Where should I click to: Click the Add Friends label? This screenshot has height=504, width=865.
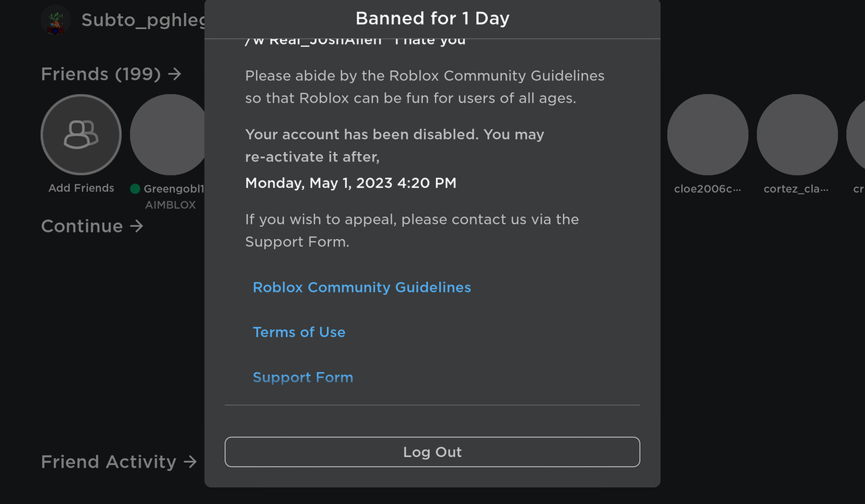coord(81,188)
